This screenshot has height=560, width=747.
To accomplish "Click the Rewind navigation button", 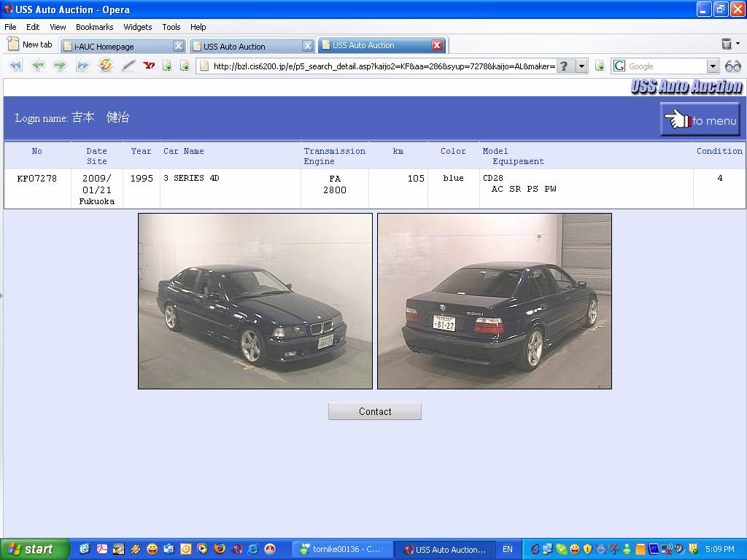I will [x=15, y=66].
